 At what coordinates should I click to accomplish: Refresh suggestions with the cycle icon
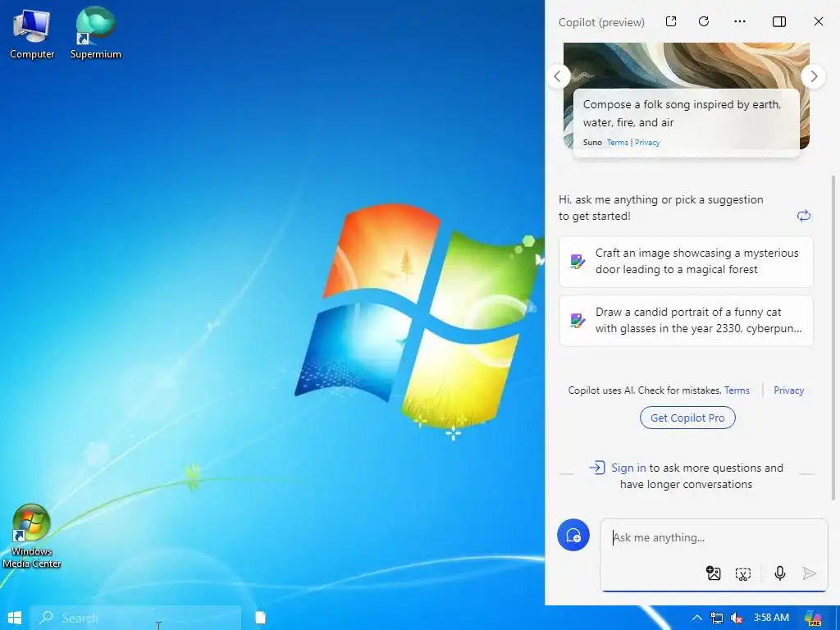click(x=804, y=216)
